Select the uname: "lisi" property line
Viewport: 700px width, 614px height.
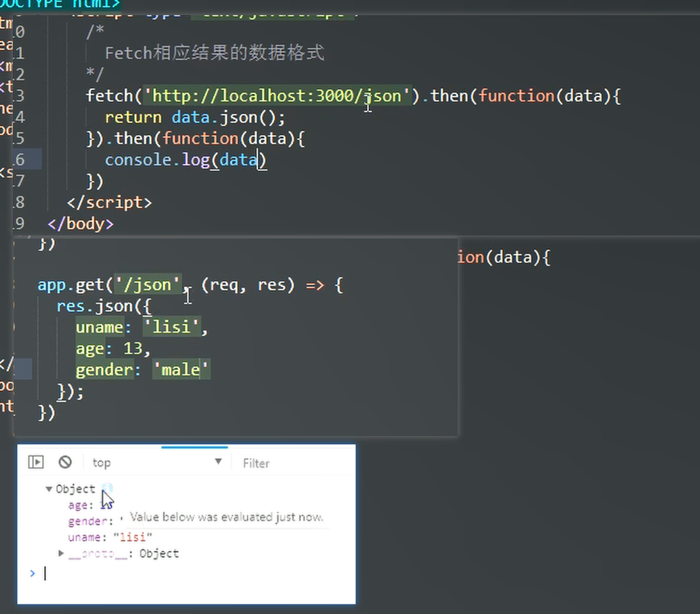110,537
